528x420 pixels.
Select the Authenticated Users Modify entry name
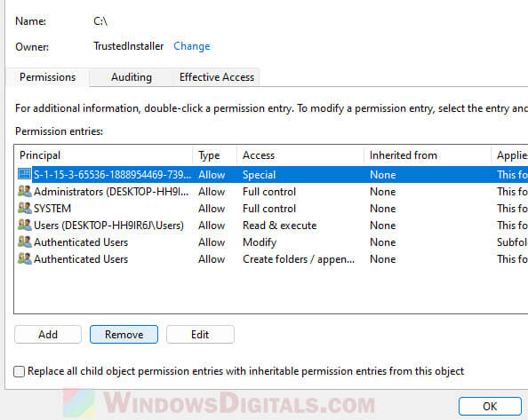81,242
